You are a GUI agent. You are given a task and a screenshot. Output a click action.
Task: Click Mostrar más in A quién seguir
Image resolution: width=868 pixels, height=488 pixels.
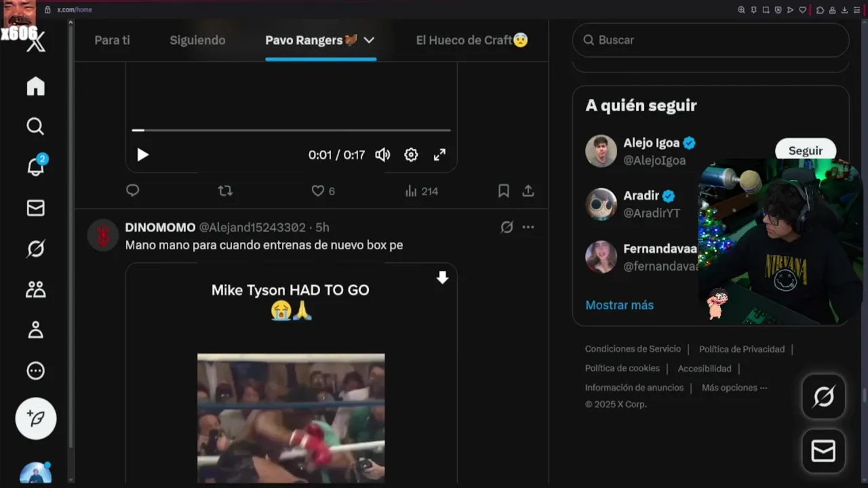[619, 305]
